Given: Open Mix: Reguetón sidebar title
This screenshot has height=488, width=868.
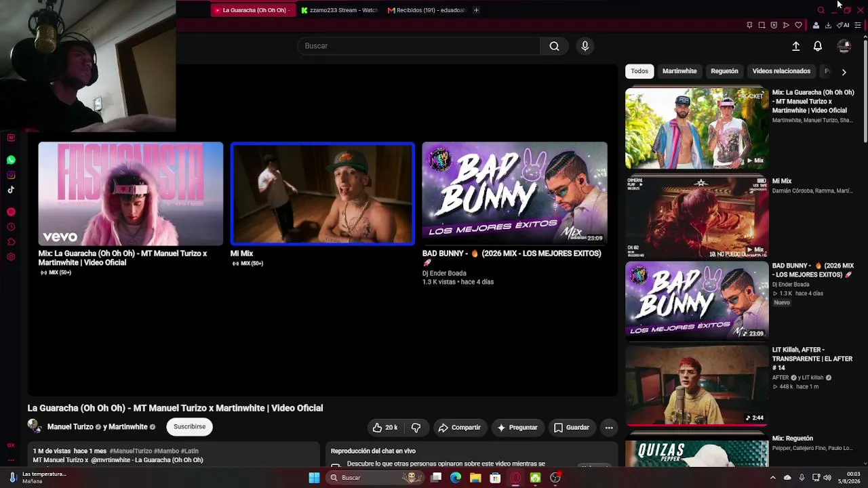Looking at the screenshot, I should [792, 439].
